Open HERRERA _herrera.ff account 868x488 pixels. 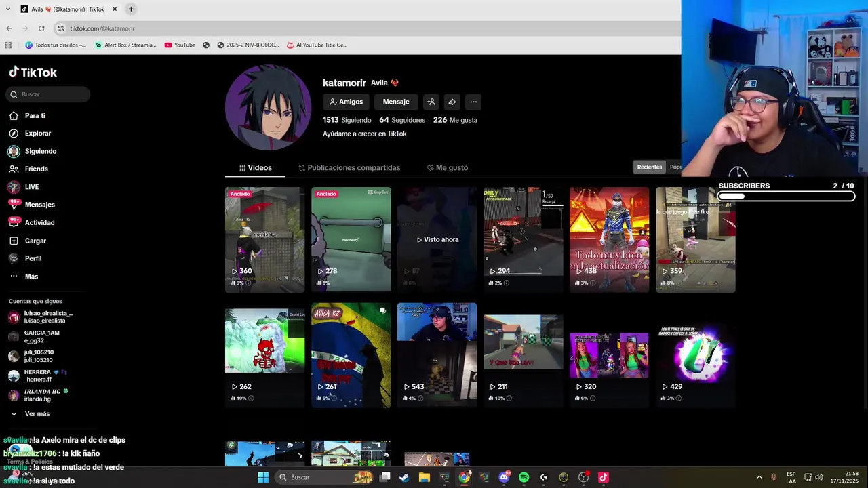point(38,375)
